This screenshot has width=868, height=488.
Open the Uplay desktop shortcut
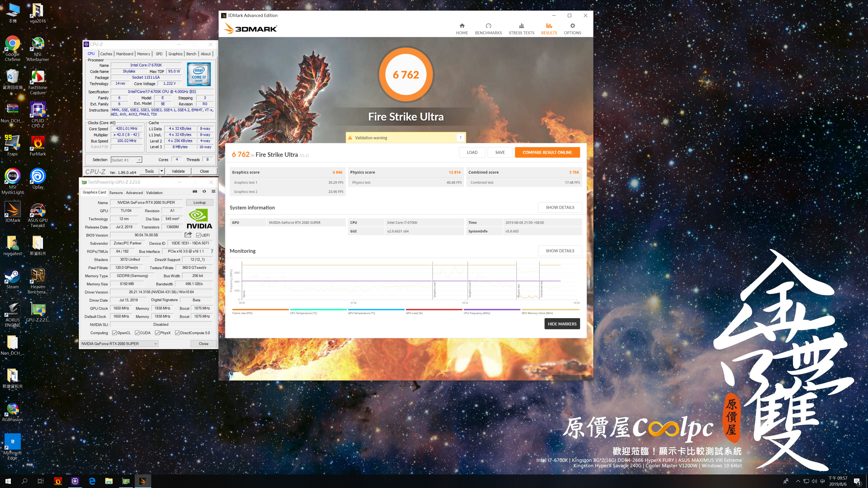pos(38,179)
